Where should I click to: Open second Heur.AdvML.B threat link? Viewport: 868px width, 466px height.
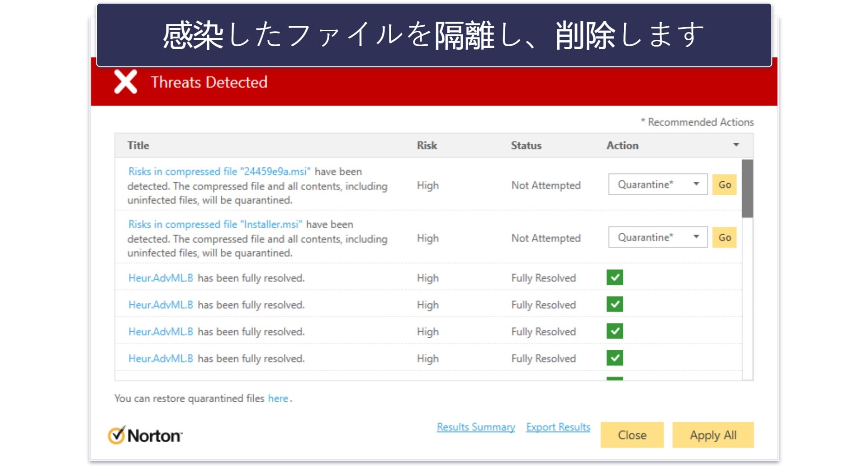pyautogui.click(x=161, y=305)
